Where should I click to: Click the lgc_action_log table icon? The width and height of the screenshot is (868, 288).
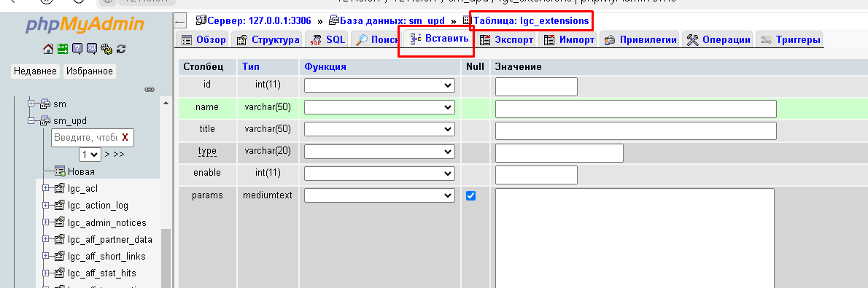point(60,206)
